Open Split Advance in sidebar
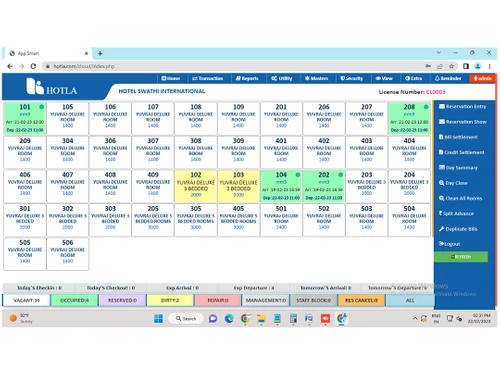Screen dimensions: 500x375 [456, 214]
